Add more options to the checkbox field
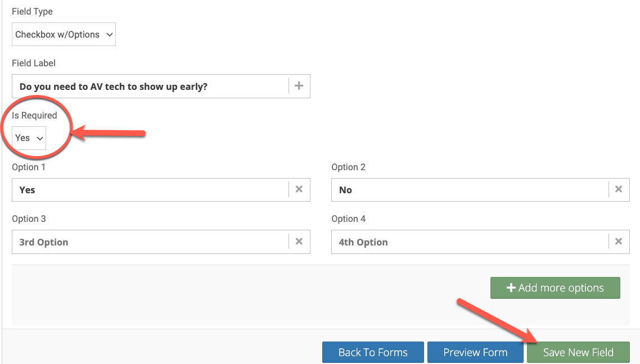 555,288
